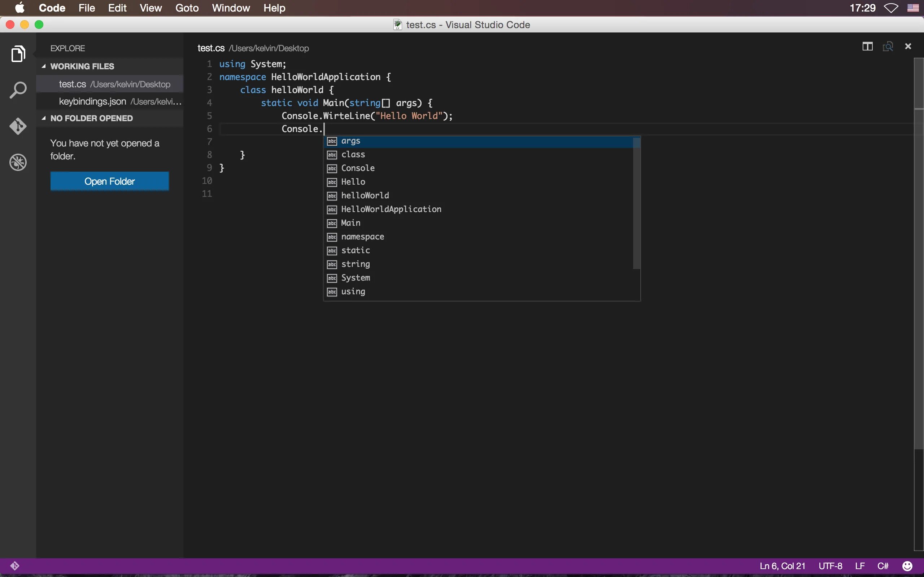Click the feedback smiley in status bar

908,566
